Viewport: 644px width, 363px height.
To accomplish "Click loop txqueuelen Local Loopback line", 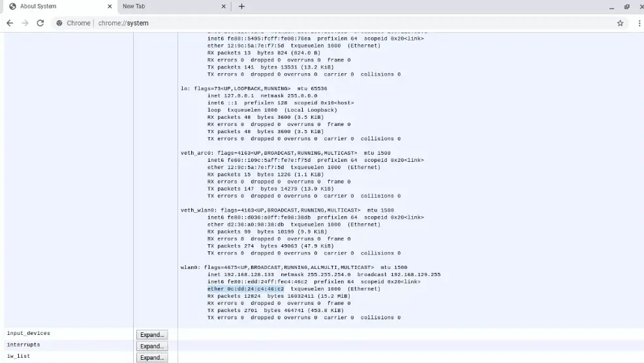I will 272,110.
